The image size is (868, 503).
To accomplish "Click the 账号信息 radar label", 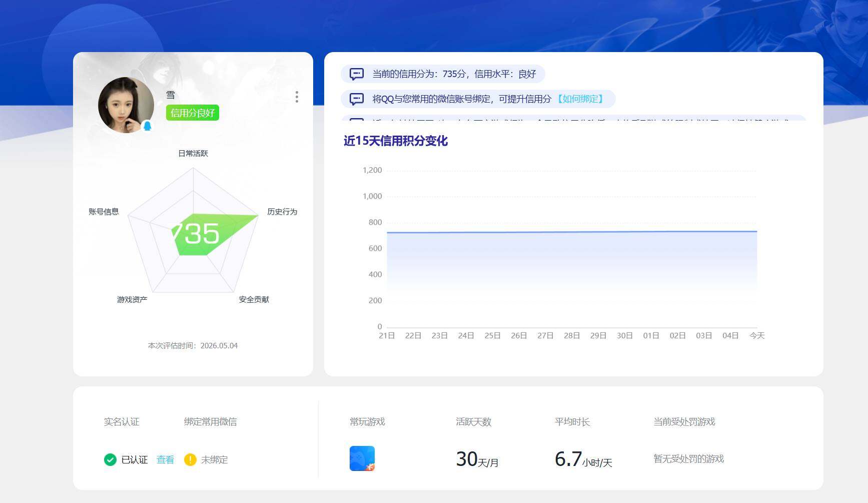I will (x=104, y=212).
